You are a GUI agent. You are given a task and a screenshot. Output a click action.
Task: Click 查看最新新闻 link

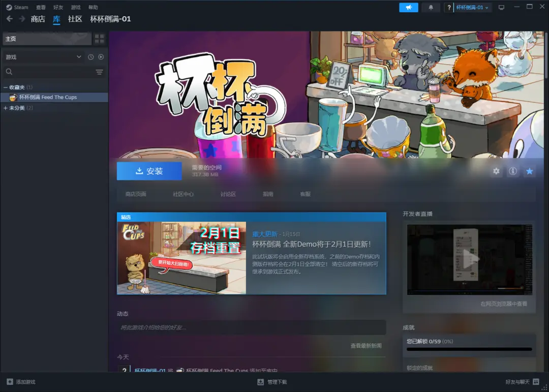tap(365, 346)
